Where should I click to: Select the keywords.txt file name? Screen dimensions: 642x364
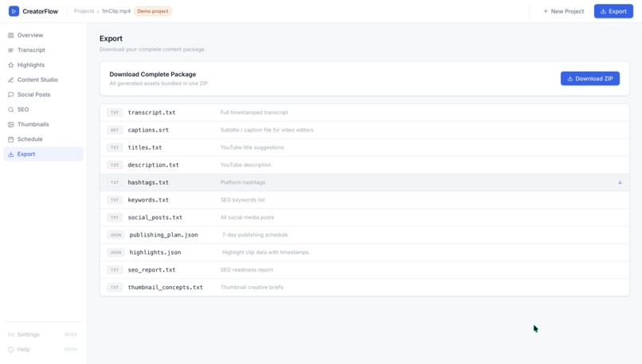click(148, 200)
